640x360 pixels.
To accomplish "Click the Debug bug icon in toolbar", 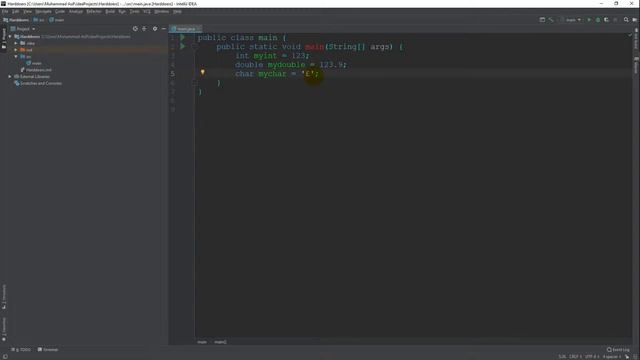I will (598, 20).
